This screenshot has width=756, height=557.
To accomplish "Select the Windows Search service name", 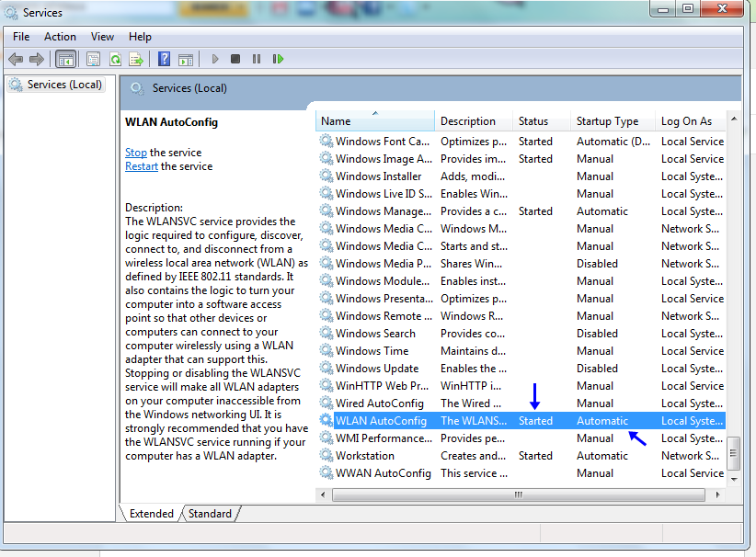I will coord(375,333).
